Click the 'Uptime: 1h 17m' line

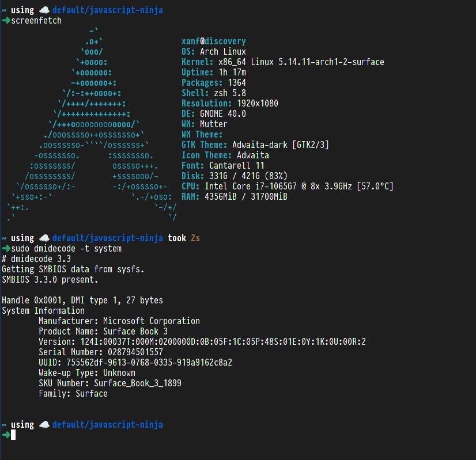pyautogui.click(x=214, y=72)
